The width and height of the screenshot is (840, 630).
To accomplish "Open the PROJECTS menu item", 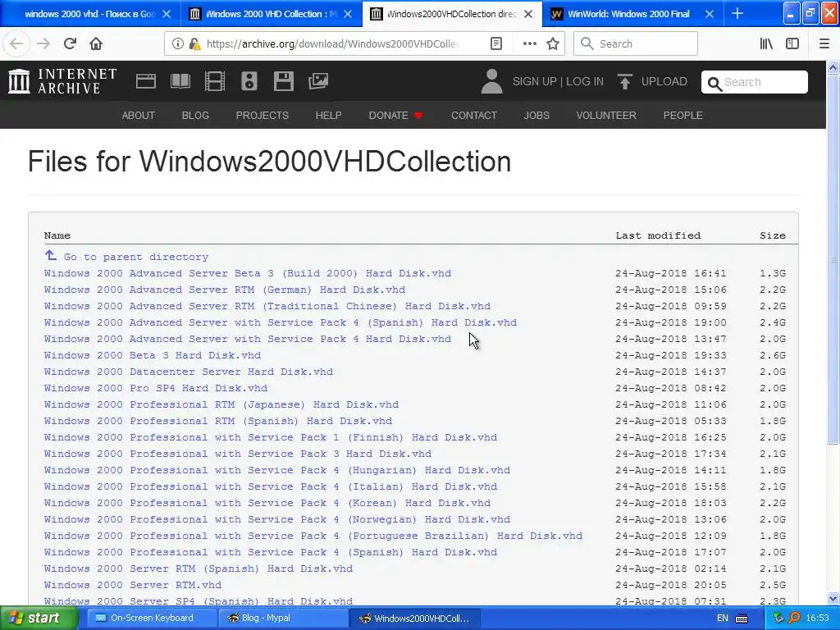I will coord(262,115).
